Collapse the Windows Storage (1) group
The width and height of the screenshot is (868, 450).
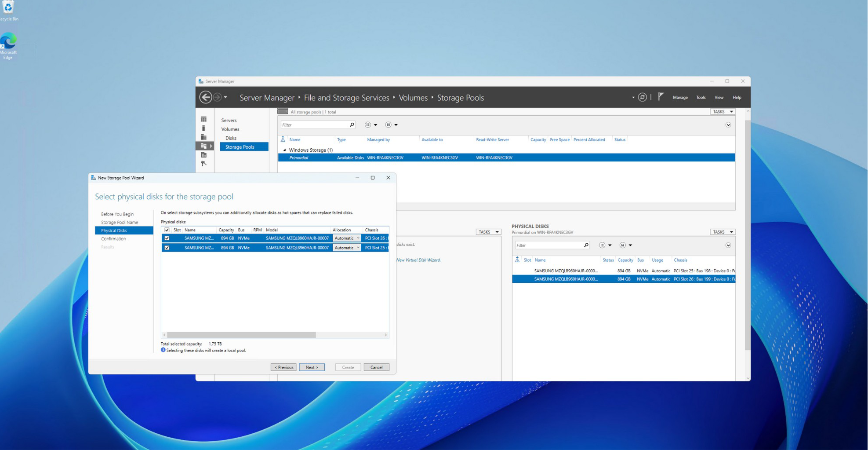(x=284, y=150)
